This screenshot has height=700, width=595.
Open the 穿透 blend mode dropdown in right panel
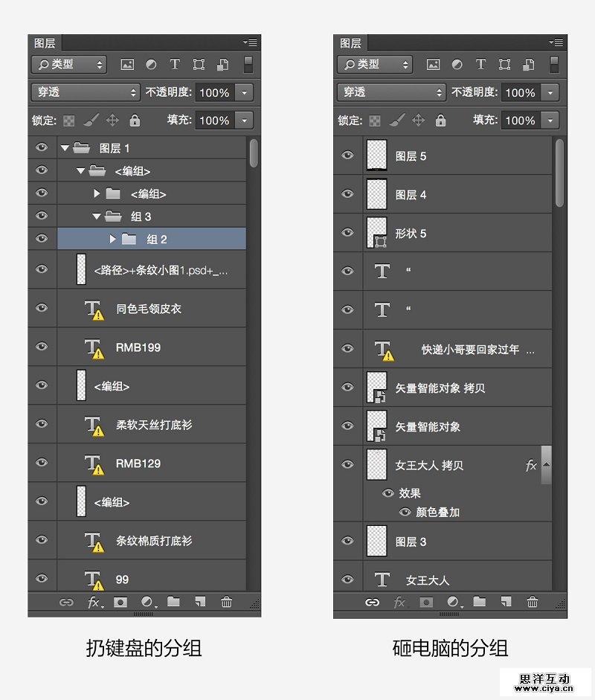[x=391, y=92]
